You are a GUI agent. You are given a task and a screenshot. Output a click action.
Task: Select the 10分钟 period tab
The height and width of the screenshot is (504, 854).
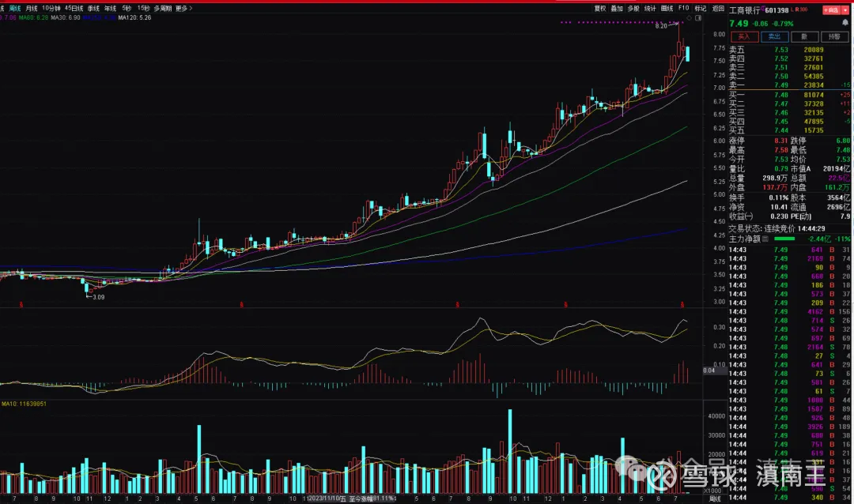(x=51, y=8)
